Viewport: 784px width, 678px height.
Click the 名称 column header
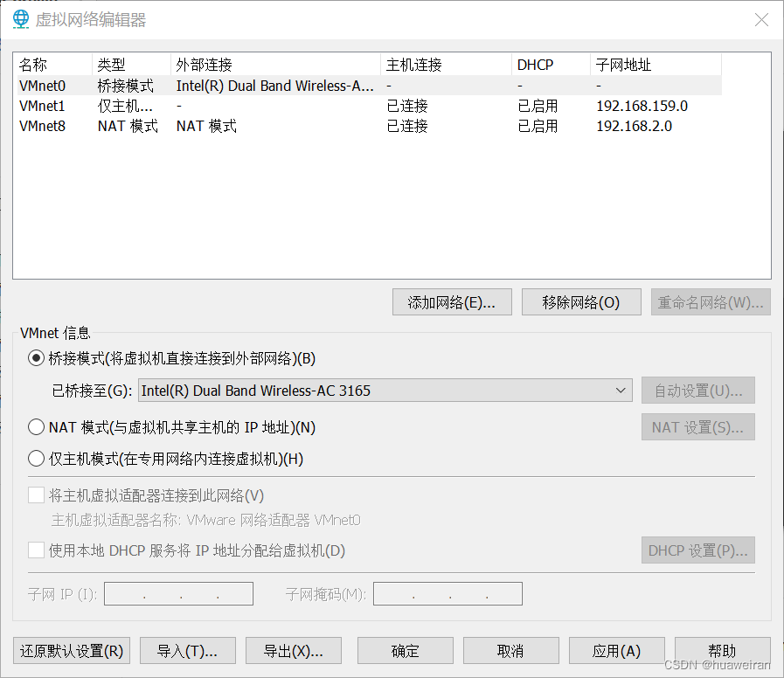pyautogui.click(x=53, y=65)
